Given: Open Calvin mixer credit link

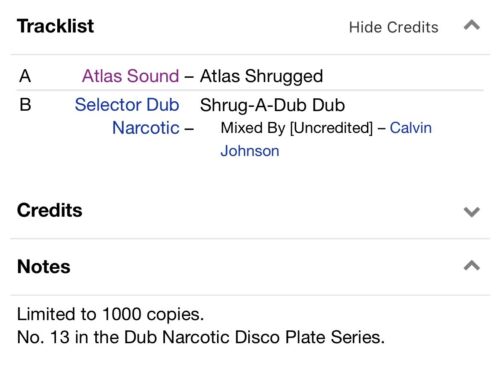Looking at the screenshot, I should pos(411,128).
